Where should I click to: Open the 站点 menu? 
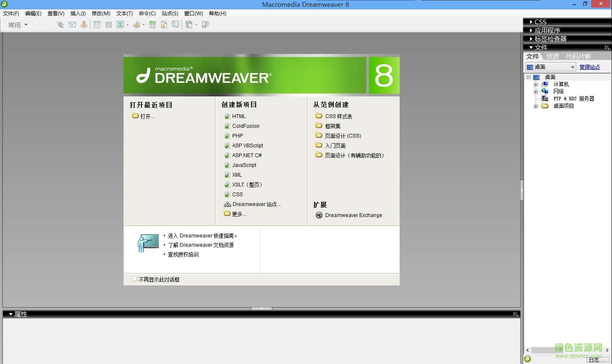coord(169,13)
